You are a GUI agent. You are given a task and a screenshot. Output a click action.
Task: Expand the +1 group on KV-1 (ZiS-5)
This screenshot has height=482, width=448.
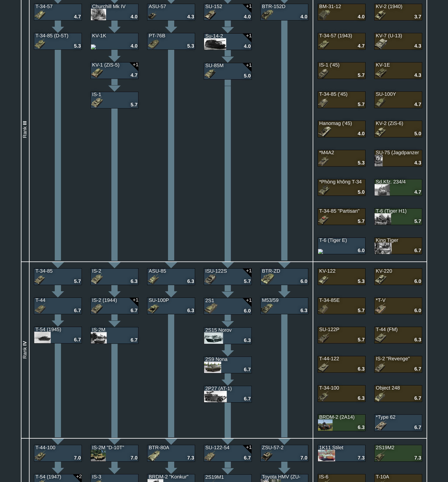pos(135,65)
